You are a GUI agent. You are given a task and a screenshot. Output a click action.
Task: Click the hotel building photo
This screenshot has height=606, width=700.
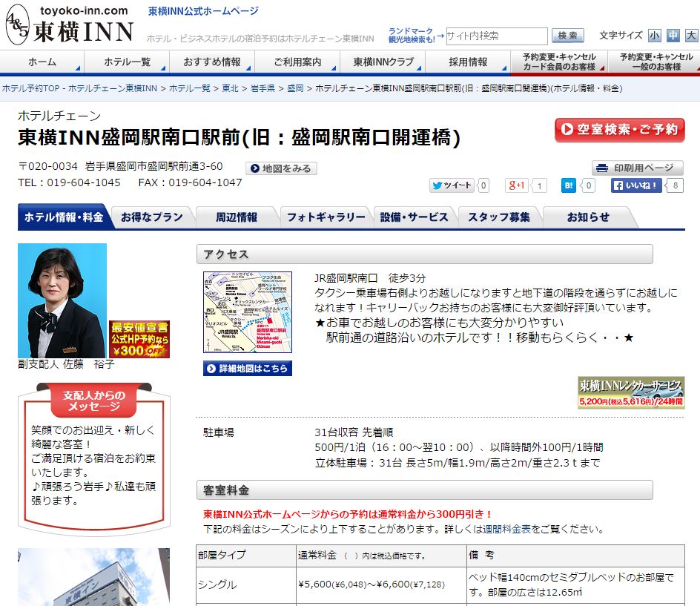click(93, 577)
